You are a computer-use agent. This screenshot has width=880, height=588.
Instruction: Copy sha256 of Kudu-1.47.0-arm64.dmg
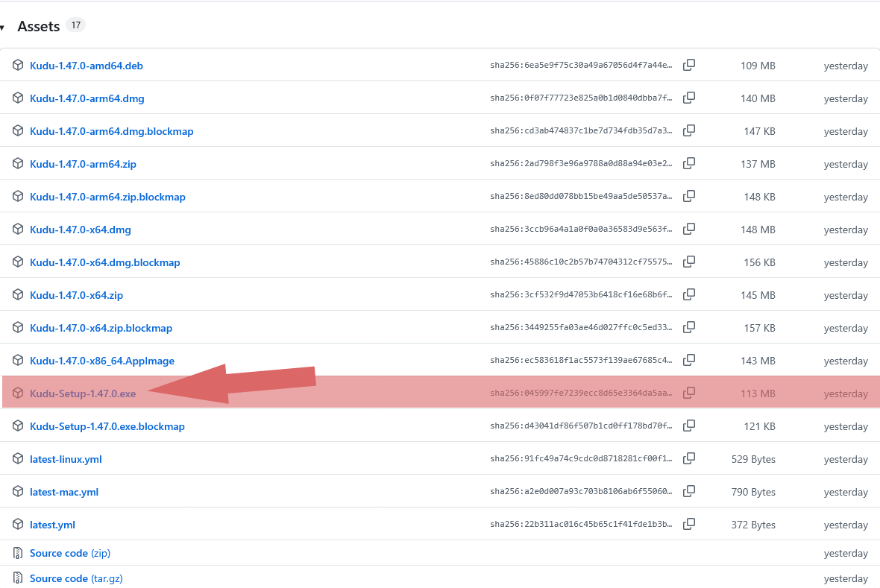[689, 98]
